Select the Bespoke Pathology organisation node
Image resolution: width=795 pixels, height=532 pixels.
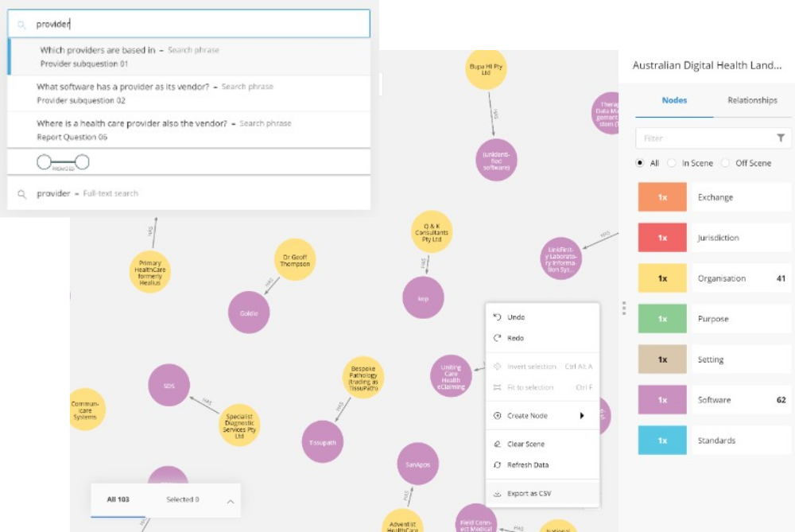(363, 379)
